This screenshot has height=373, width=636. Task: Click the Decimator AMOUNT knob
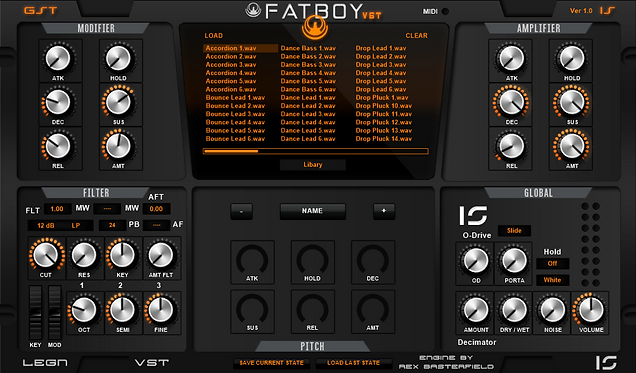(475, 310)
